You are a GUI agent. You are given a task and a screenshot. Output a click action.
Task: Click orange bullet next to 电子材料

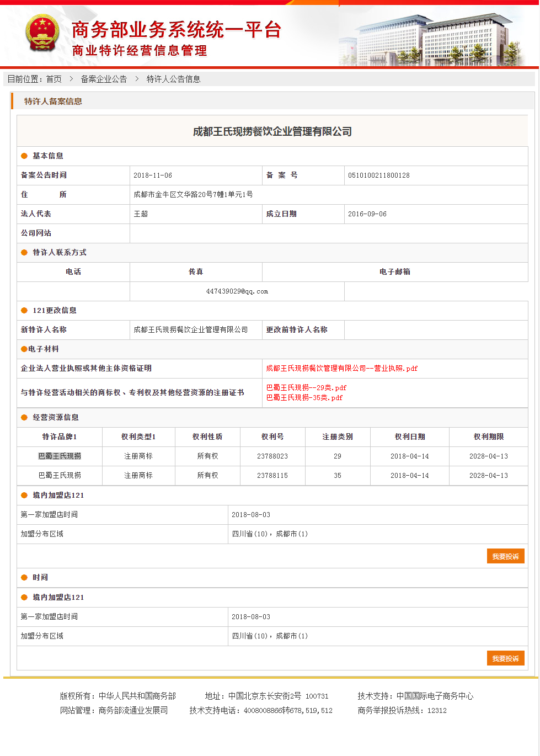tap(24, 349)
